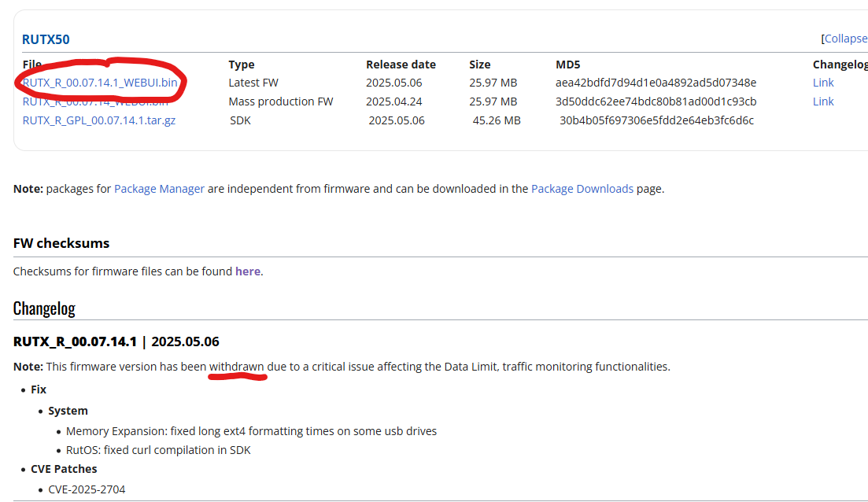Click the 'Release date' column header

[401, 65]
